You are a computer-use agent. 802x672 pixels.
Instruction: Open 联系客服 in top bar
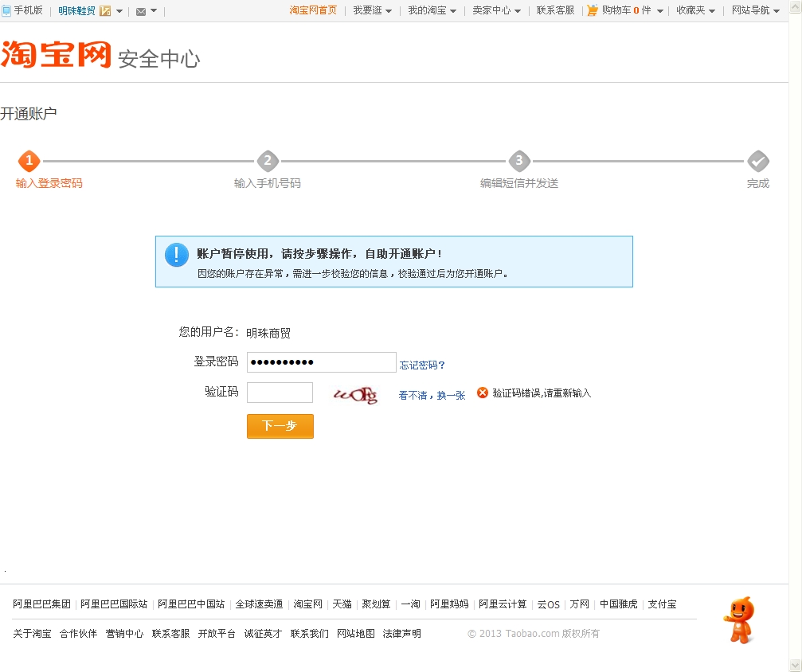pyautogui.click(x=555, y=10)
